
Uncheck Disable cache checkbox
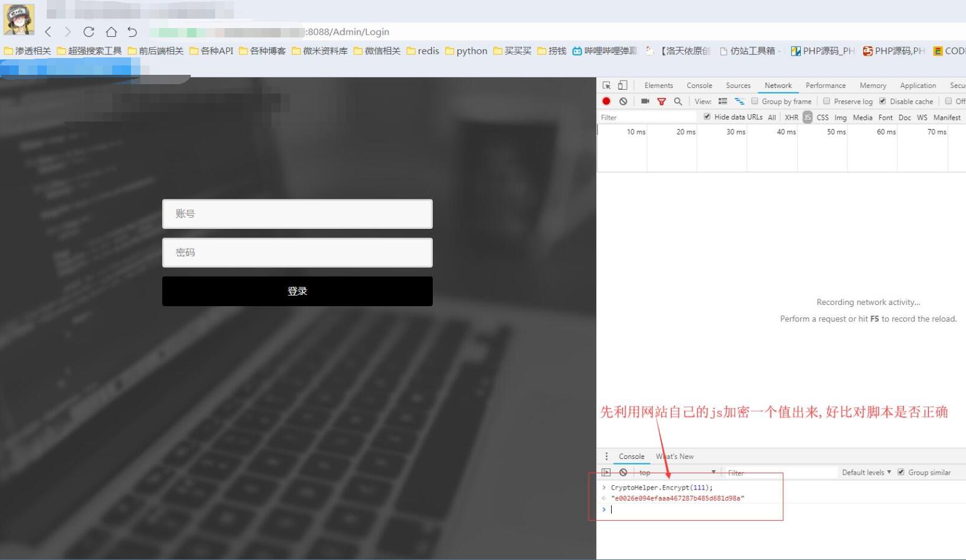click(882, 101)
